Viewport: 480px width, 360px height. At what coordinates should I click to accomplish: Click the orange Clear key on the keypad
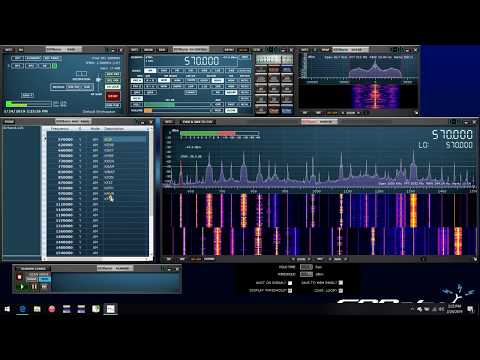pyautogui.click(x=274, y=110)
